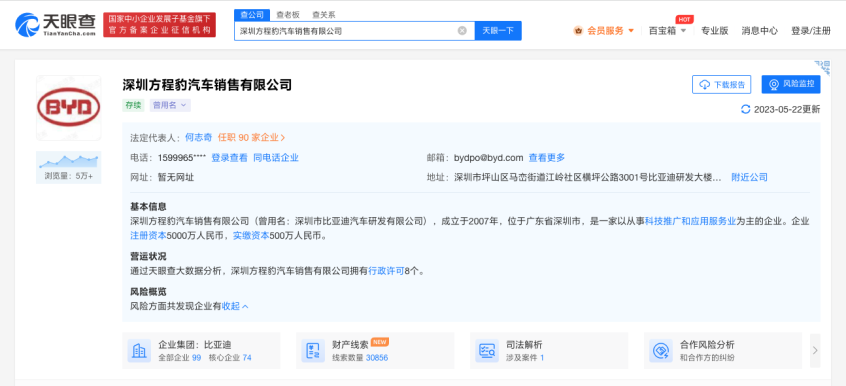Collapse risk overview via 收起
Screen dimensions: 846x386
pyautogui.click(x=235, y=306)
